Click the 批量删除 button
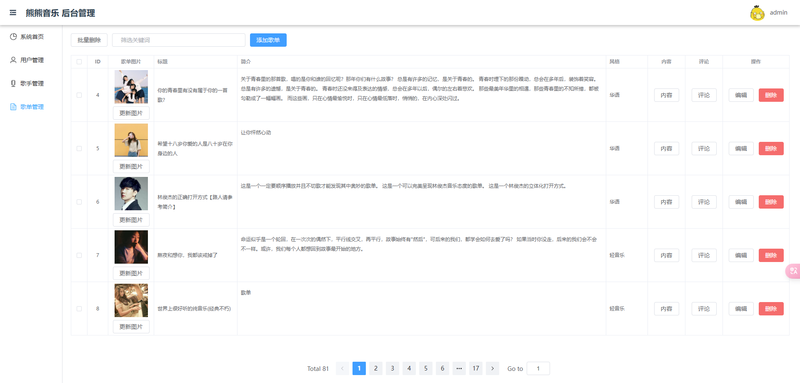 (89, 40)
